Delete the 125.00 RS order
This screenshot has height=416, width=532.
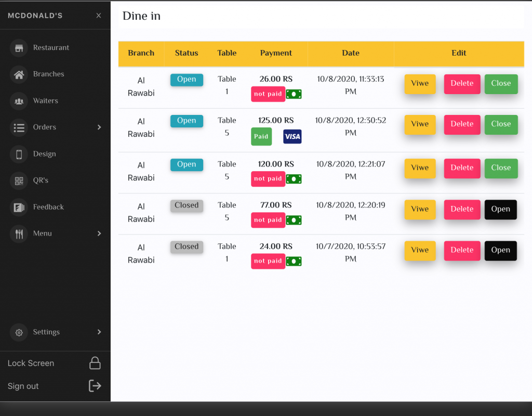[462, 124]
